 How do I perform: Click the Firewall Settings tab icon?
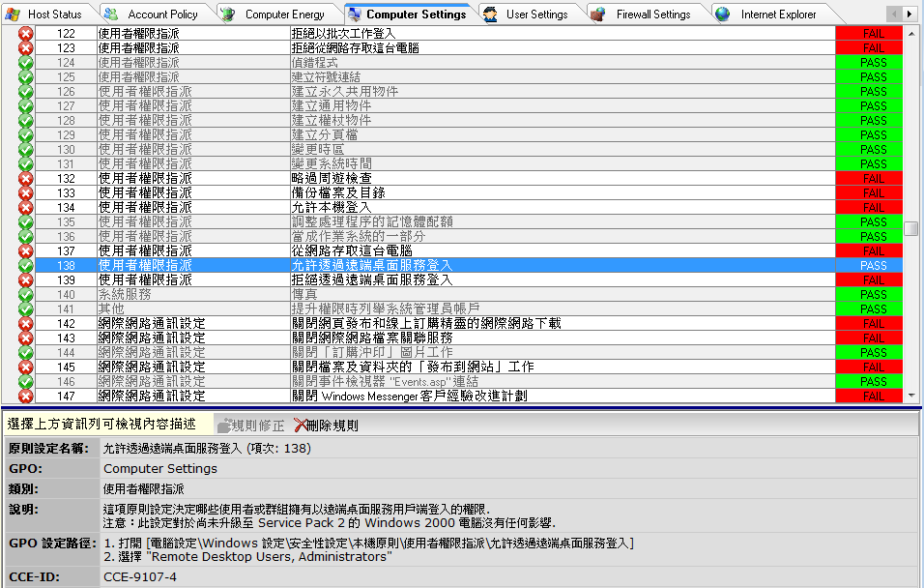coord(599,15)
